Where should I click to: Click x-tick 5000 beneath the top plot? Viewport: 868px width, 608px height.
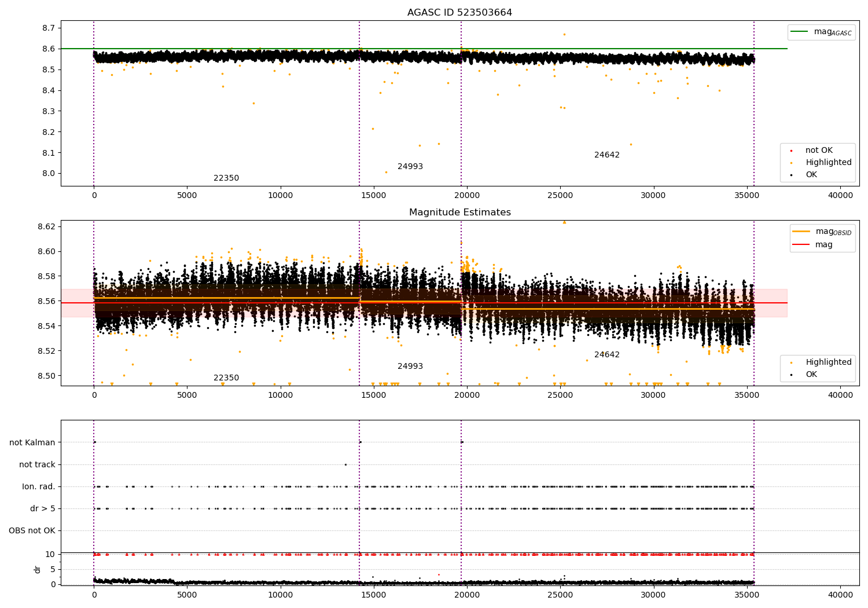pyautogui.click(x=187, y=195)
